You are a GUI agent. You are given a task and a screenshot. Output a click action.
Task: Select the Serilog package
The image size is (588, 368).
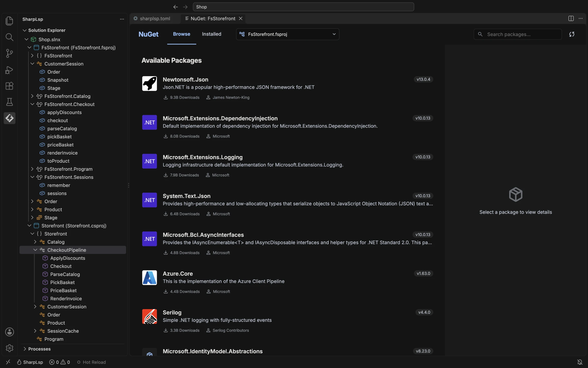pyautogui.click(x=287, y=321)
